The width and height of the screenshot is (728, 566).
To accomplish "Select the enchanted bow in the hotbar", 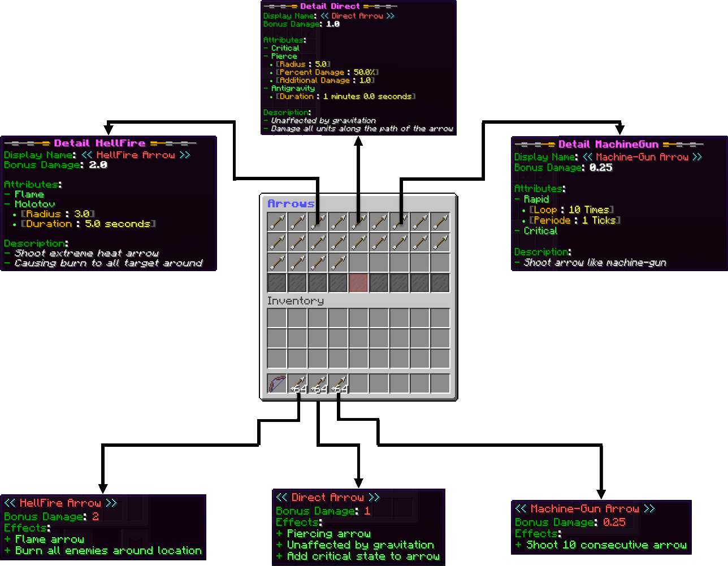I will (277, 384).
